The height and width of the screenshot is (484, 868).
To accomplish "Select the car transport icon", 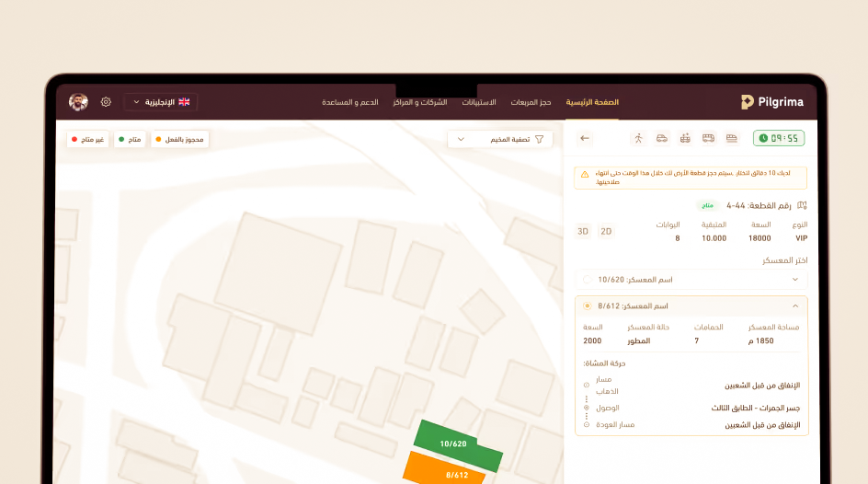I will (662, 138).
